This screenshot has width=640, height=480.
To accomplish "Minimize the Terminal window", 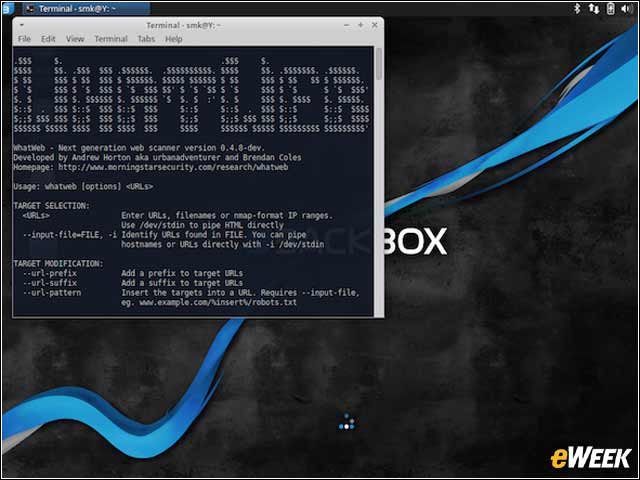I will coord(347,25).
